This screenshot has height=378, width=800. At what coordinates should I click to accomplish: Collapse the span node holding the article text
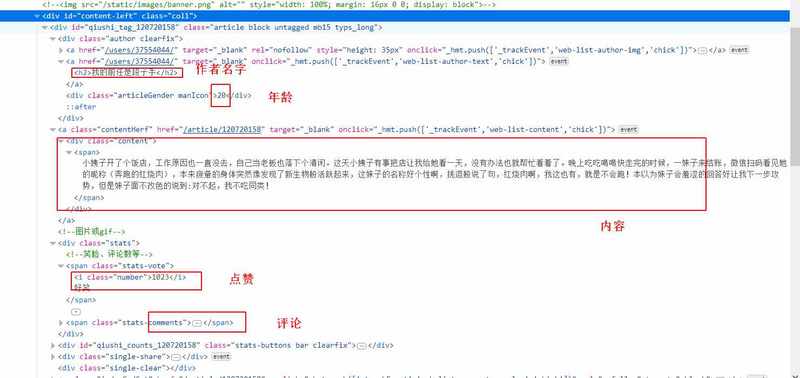click(x=69, y=152)
